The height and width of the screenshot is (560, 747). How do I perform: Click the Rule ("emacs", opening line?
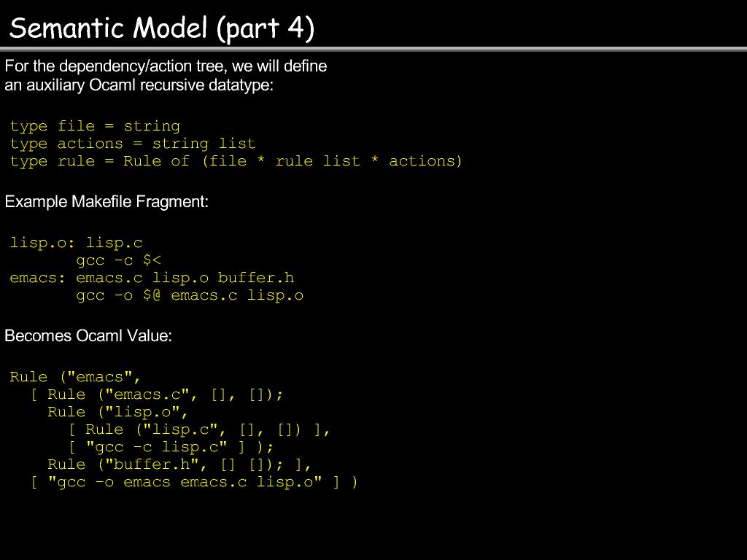click(74, 377)
